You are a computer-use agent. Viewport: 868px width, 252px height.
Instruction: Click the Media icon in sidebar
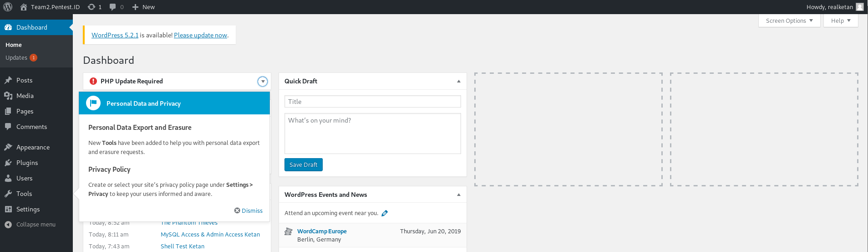click(8, 96)
